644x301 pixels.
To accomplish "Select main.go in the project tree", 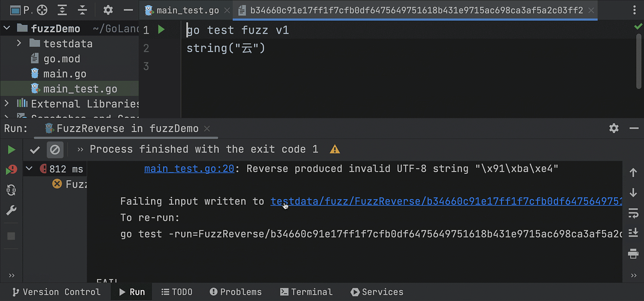I will tap(64, 74).
